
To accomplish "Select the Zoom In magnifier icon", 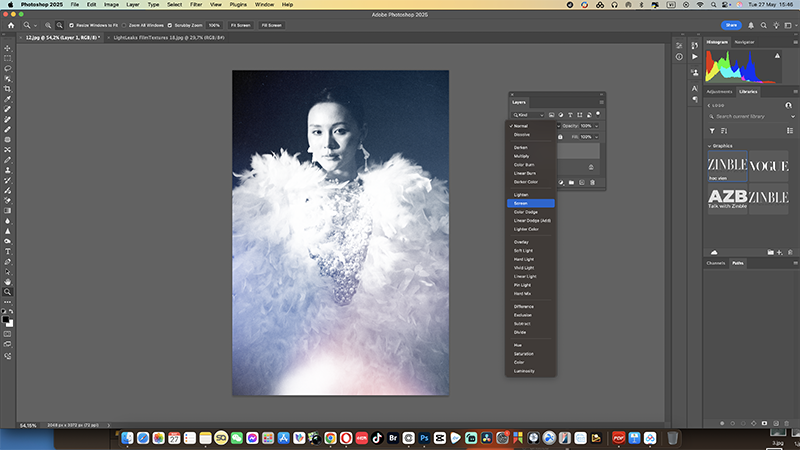I will [48, 24].
